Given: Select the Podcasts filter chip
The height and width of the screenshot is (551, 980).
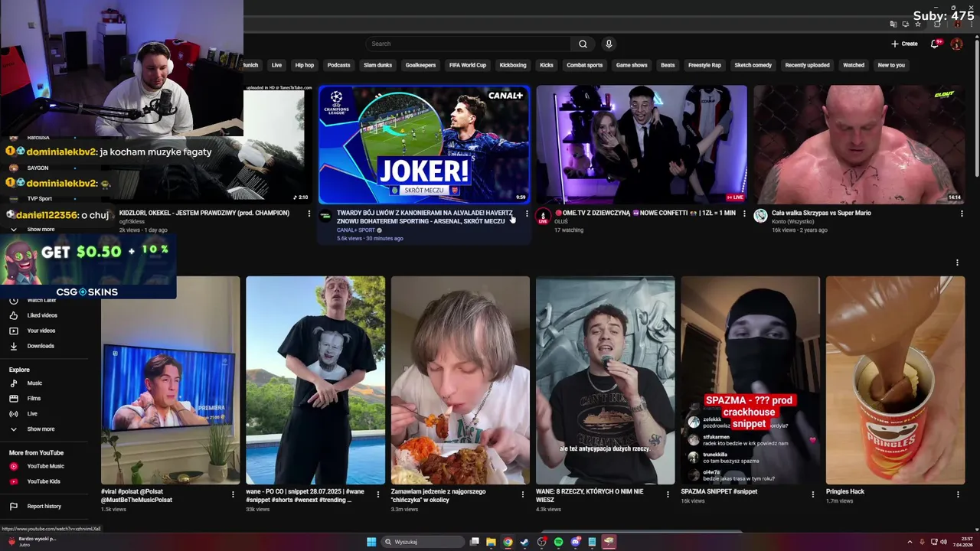Looking at the screenshot, I should [338, 65].
